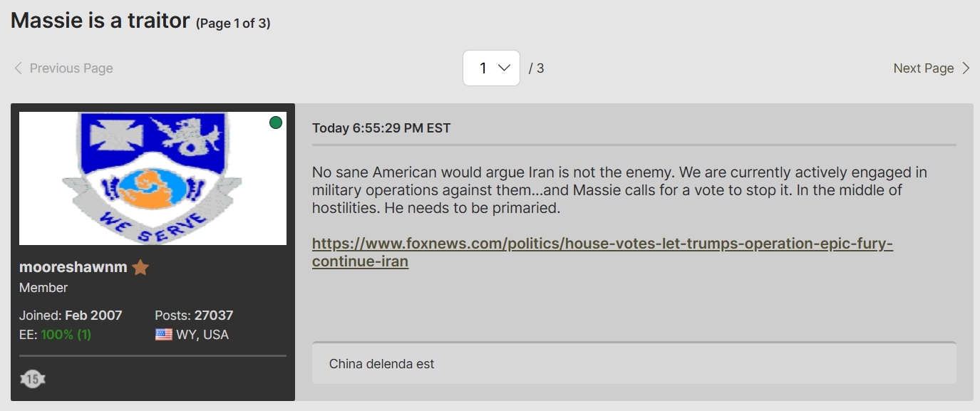Screen dimensions: 980x411
Task: Go to Next Page text link
Action: (923, 68)
